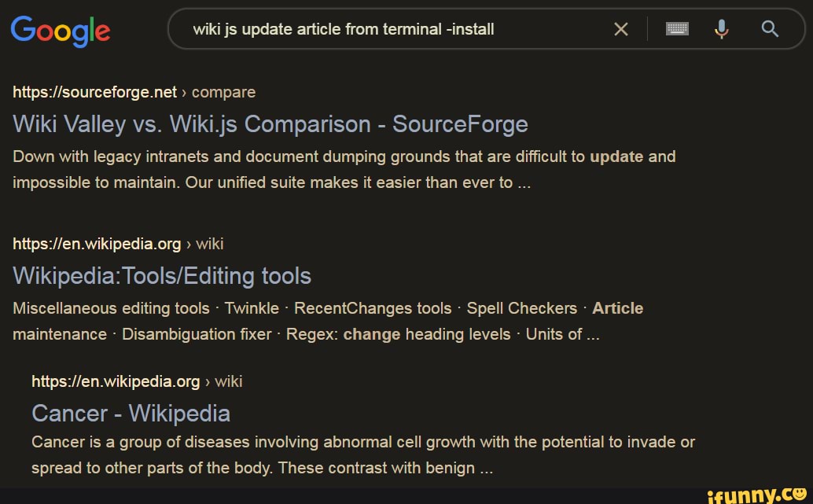This screenshot has height=504, width=813.
Task: Click bold 'Article' in Wikipedia tools snippet
Action: (617, 308)
